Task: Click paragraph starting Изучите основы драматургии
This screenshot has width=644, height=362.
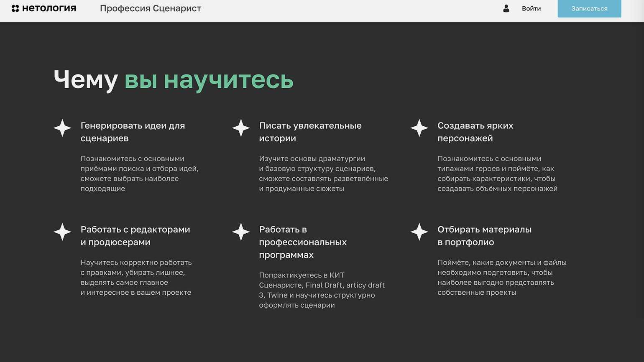Action: (324, 173)
